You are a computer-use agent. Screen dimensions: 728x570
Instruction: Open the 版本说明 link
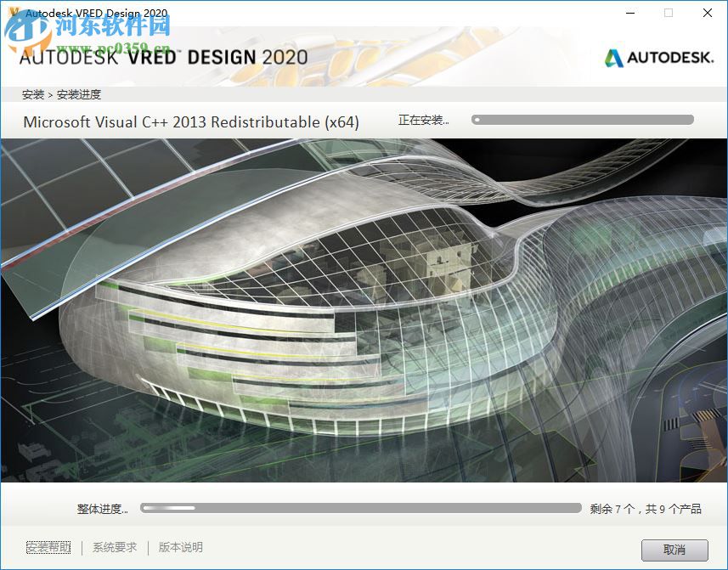click(x=179, y=547)
